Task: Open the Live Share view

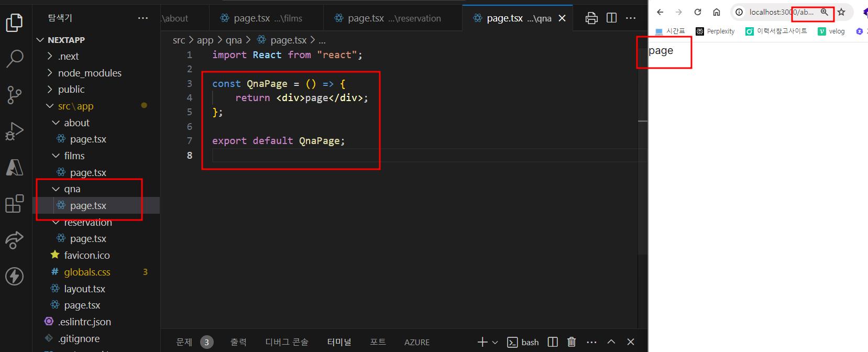Action: (14, 240)
